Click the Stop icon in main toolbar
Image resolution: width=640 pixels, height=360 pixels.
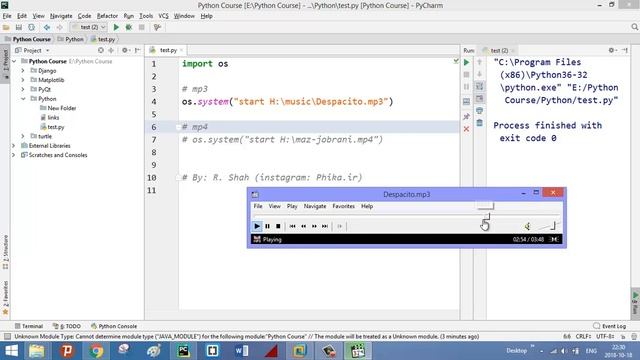pyautogui.click(x=142, y=27)
